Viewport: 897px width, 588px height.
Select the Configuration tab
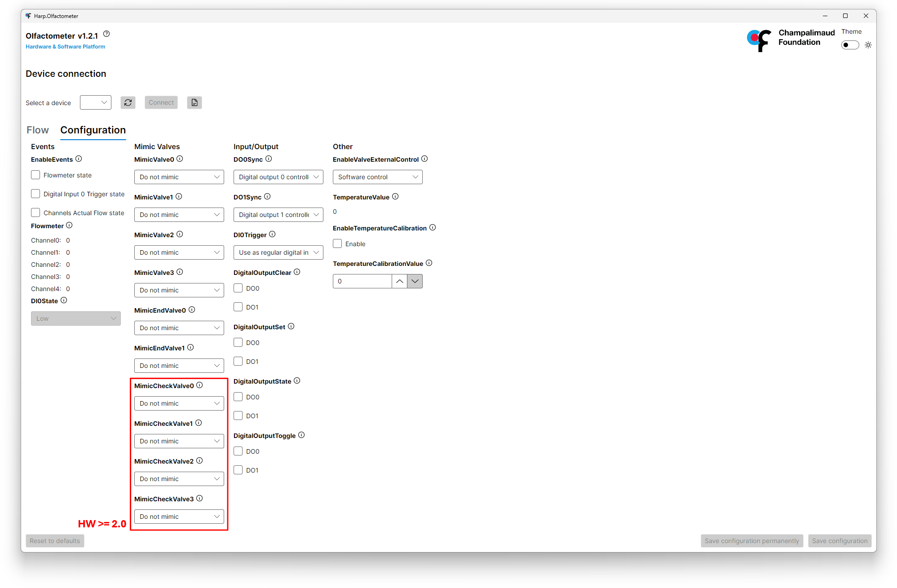pyautogui.click(x=93, y=130)
